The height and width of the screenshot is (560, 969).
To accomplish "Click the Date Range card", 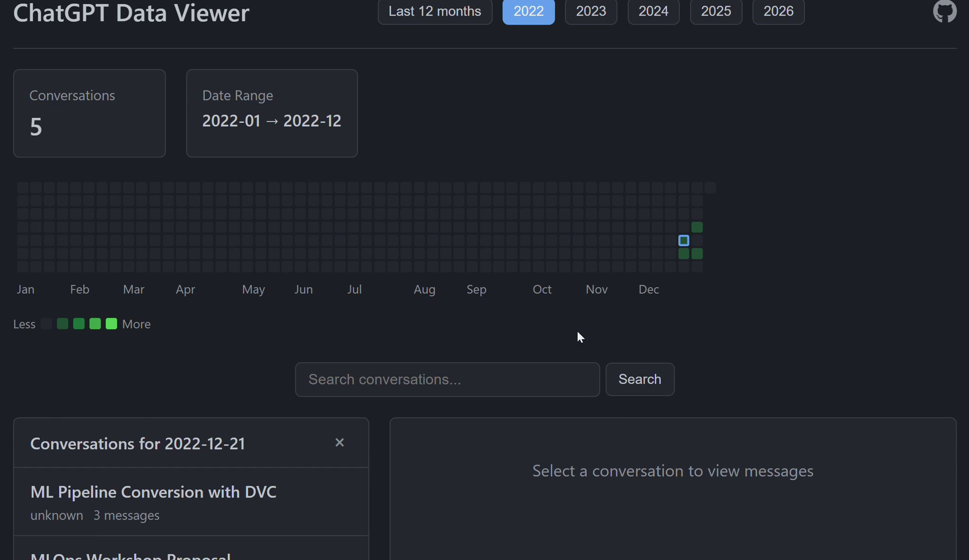I will tap(272, 113).
